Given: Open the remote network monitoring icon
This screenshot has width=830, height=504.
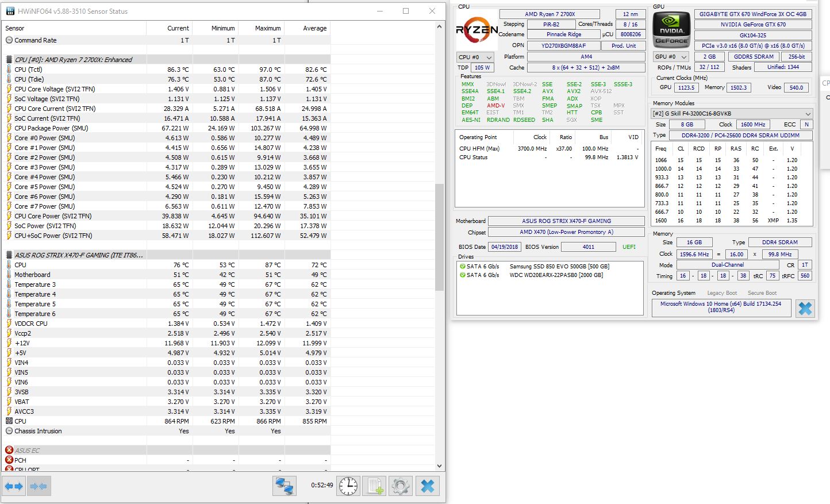Looking at the screenshot, I should point(284,486).
